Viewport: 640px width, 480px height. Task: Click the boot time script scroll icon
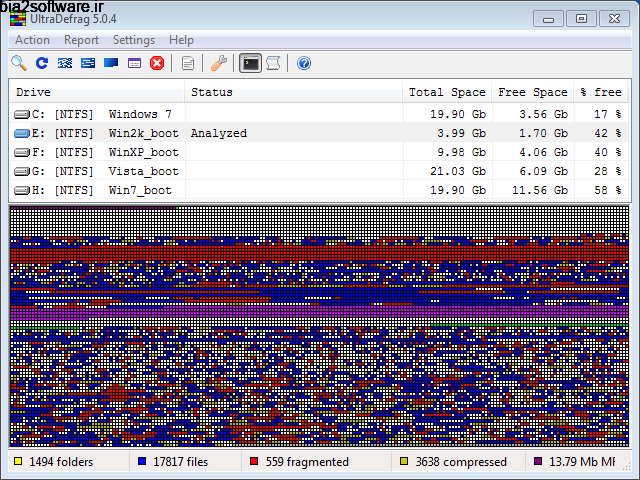point(273,63)
